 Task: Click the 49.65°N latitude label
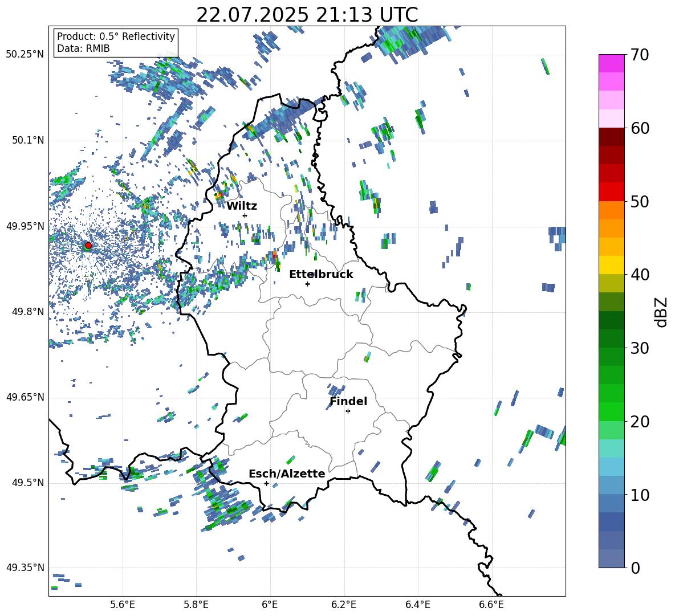pyautogui.click(x=25, y=397)
